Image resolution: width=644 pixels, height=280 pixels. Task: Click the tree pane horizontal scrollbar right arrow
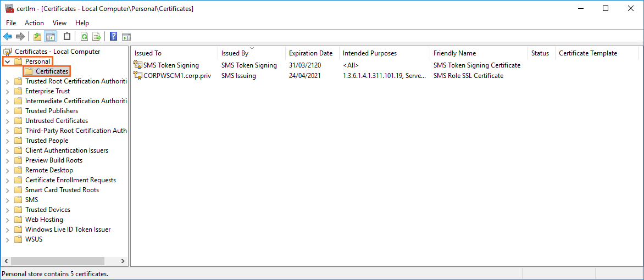click(x=123, y=261)
